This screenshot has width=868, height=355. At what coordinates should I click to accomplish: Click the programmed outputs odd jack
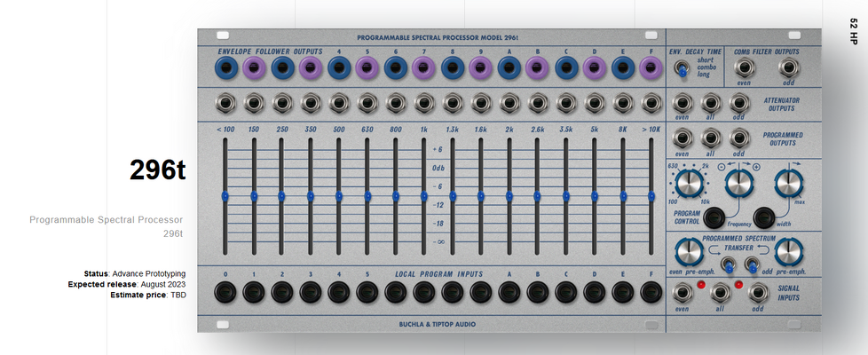pos(739,138)
